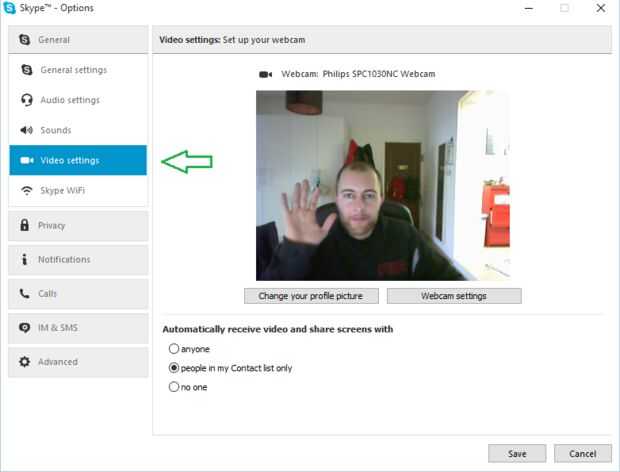
Task: Cancel the options dialog
Action: tap(583, 453)
